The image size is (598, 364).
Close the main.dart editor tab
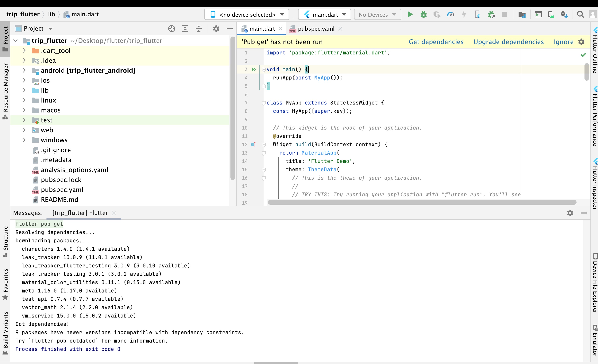pos(281,29)
